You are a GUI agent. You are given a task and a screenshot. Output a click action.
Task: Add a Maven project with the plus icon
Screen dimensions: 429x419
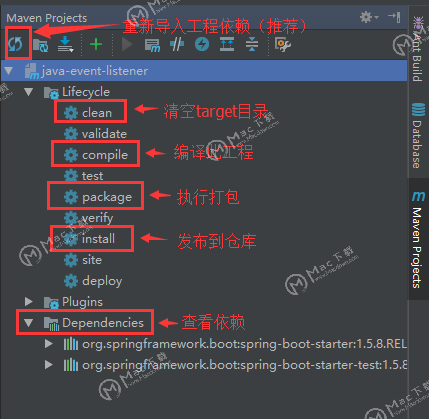(96, 44)
